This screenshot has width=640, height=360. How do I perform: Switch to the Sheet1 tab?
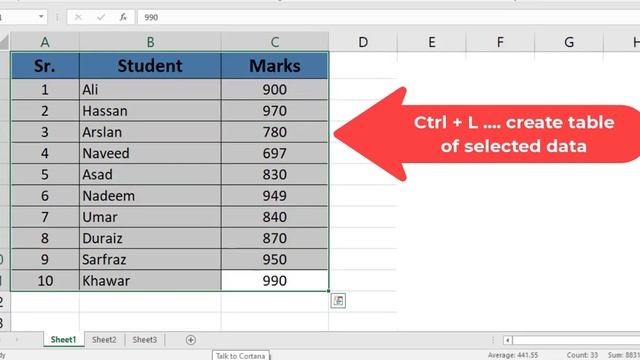click(63, 340)
